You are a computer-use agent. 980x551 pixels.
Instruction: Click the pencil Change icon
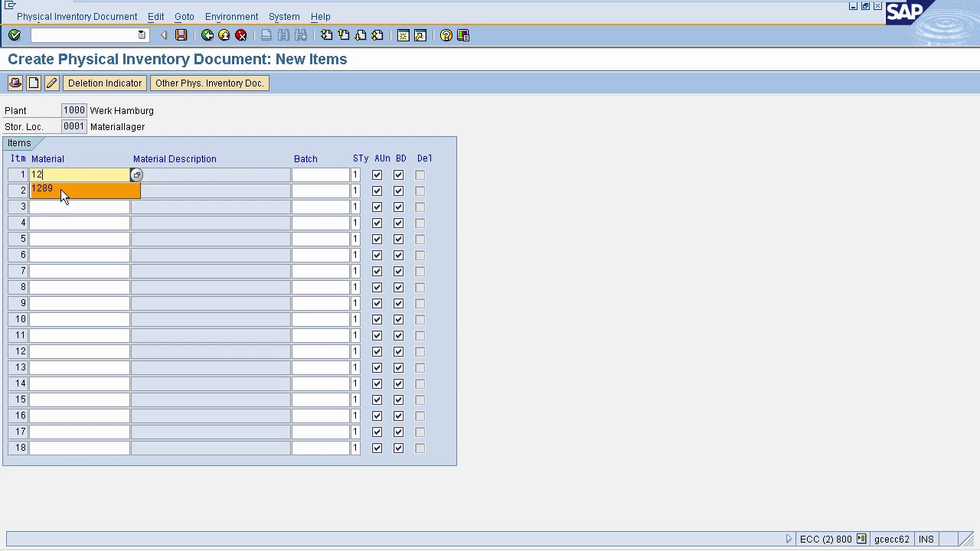[51, 83]
